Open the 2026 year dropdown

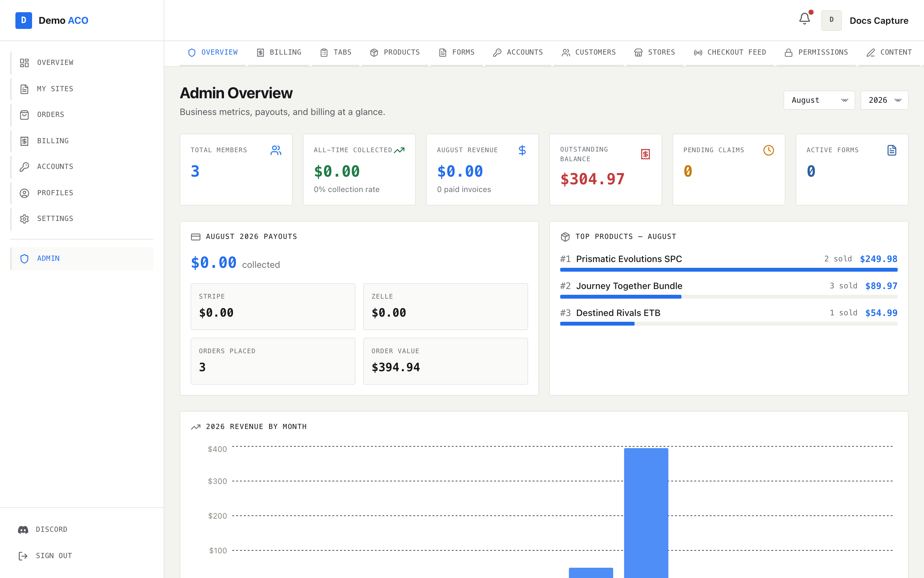[884, 100]
